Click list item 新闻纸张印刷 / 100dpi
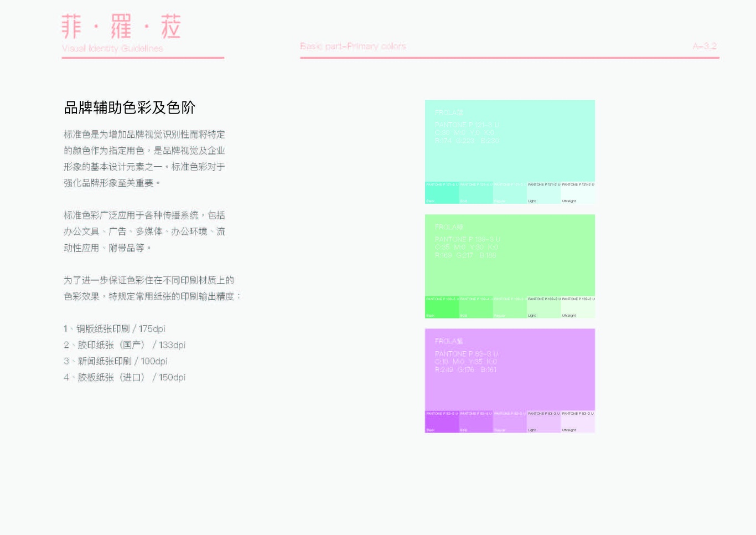Image resolution: width=756 pixels, height=535 pixels. [115, 361]
